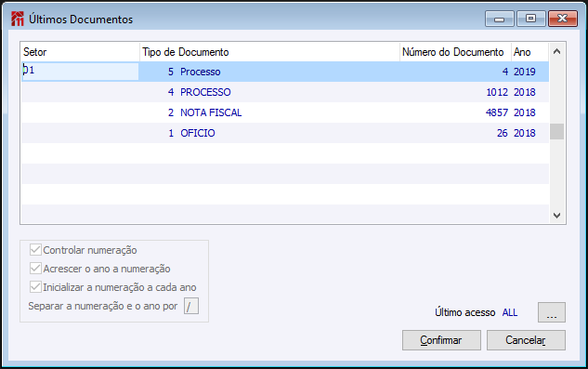The image size is (588, 369).
Task: Cancel the dialog with Cancelar button
Action: (x=526, y=340)
